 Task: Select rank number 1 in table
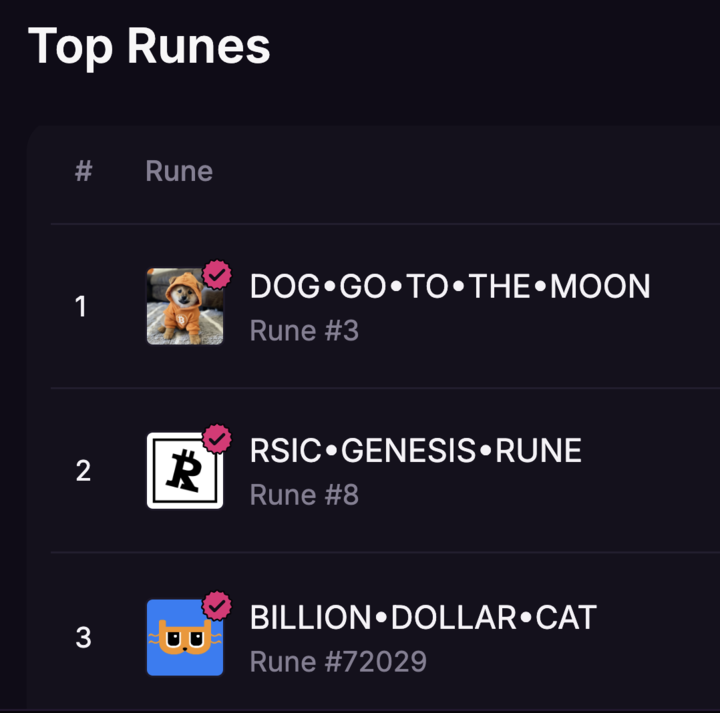pyautogui.click(x=81, y=307)
